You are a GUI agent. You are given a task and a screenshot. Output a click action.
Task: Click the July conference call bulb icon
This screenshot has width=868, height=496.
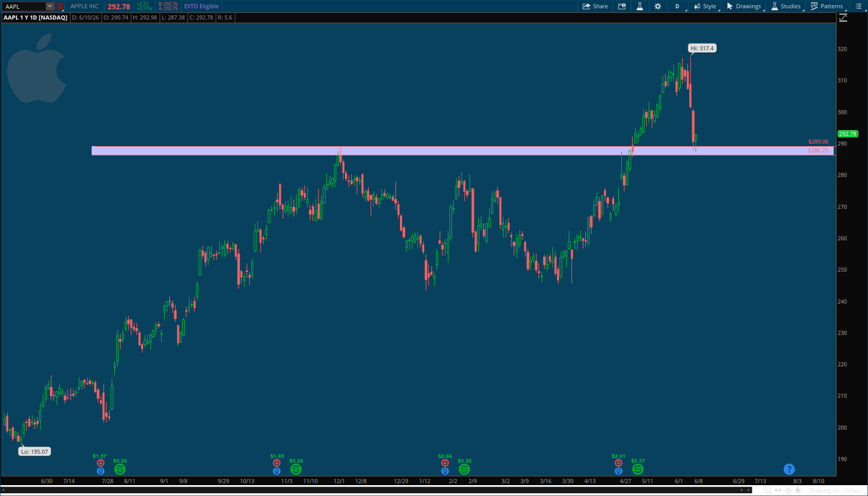100,471
